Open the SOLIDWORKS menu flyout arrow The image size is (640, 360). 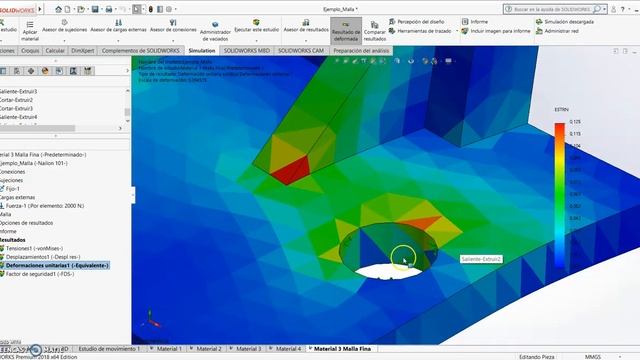click(40, 9)
